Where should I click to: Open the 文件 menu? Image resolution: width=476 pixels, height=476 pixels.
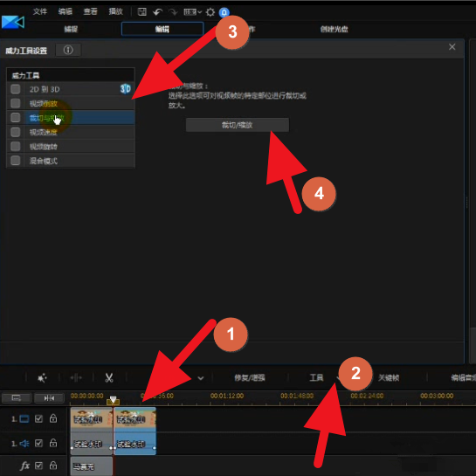click(40, 11)
